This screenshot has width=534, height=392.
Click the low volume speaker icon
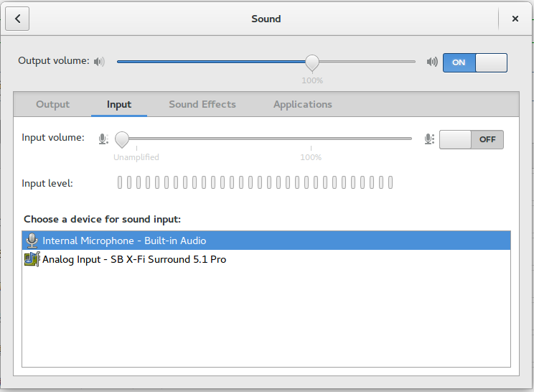pyautogui.click(x=99, y=62)
